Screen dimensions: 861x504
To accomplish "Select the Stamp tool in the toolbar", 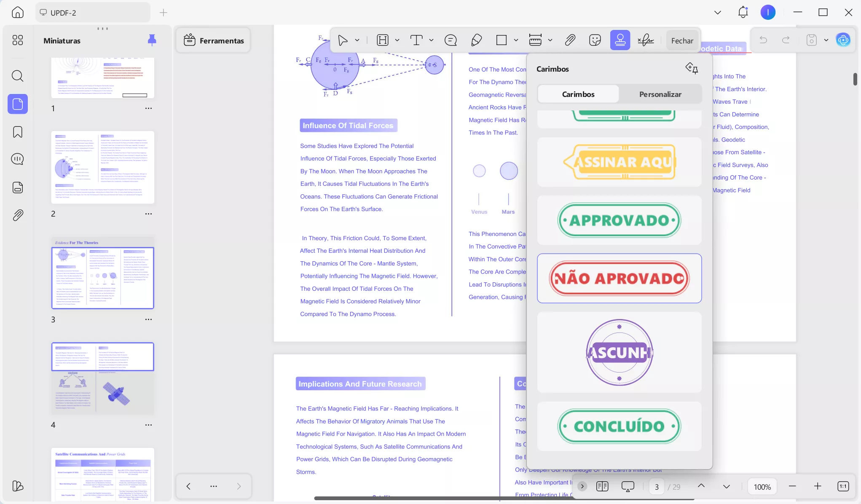I will coord(620,40).
